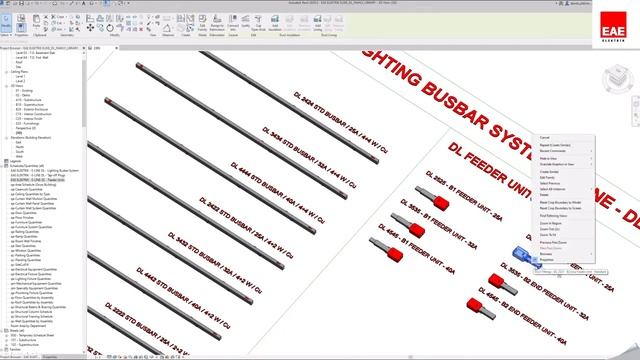Click the Justify ribbon icon
The image size is (640, 360).
point(245,21)
